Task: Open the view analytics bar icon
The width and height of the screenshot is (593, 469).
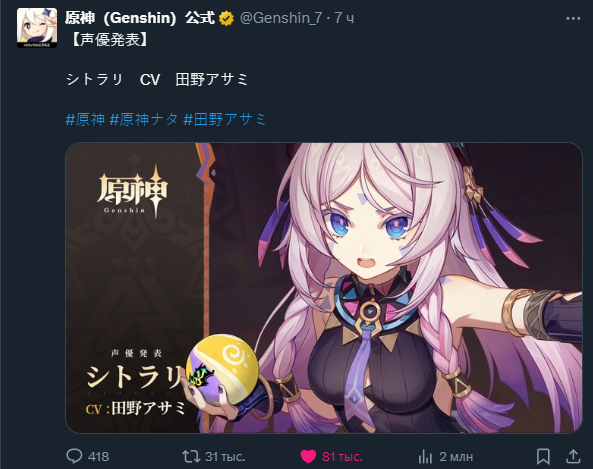Action: [425, 457]
